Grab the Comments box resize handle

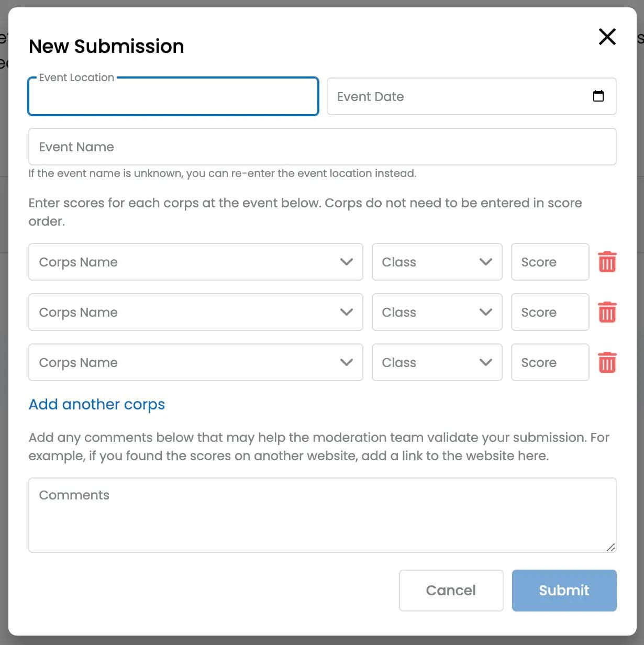(x=610, y=547)
